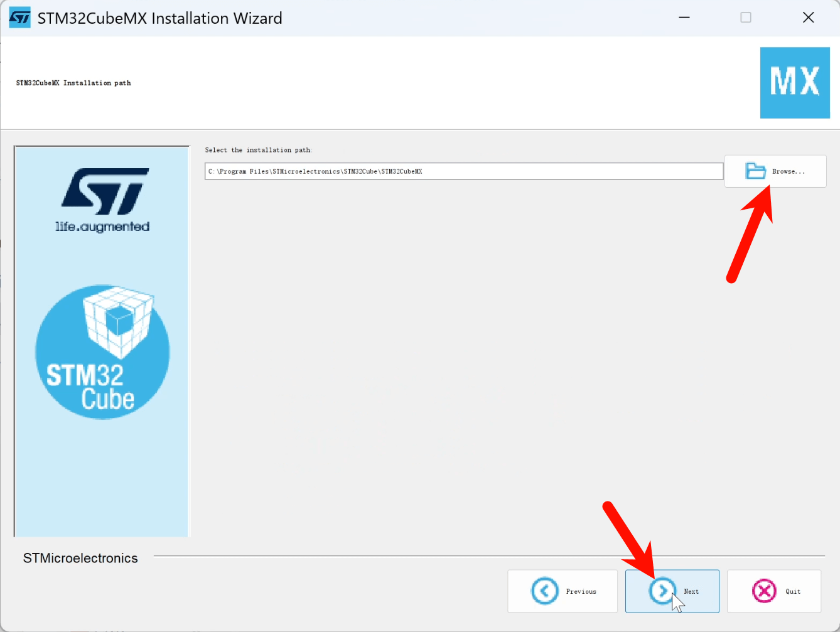840x632 pixels.
Task: Exit the installer via Quit label
Action: click(x=793, y=591)
